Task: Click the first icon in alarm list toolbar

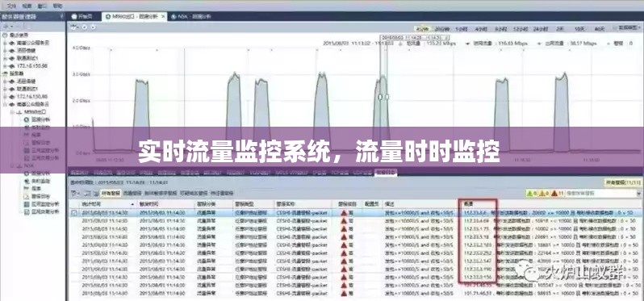Action: pos(74,193)
